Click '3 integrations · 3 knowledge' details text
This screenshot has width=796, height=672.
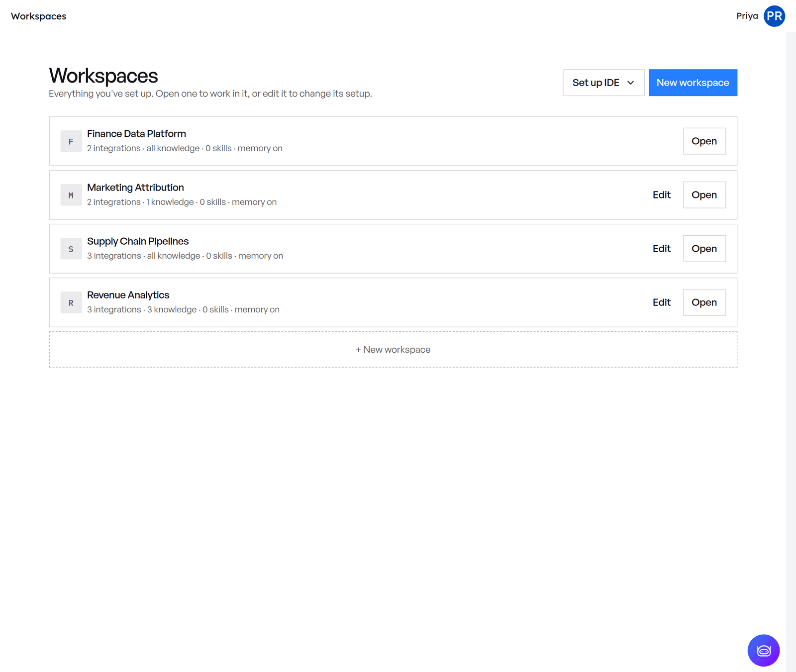pyautogui.click(x=183, y=309)
